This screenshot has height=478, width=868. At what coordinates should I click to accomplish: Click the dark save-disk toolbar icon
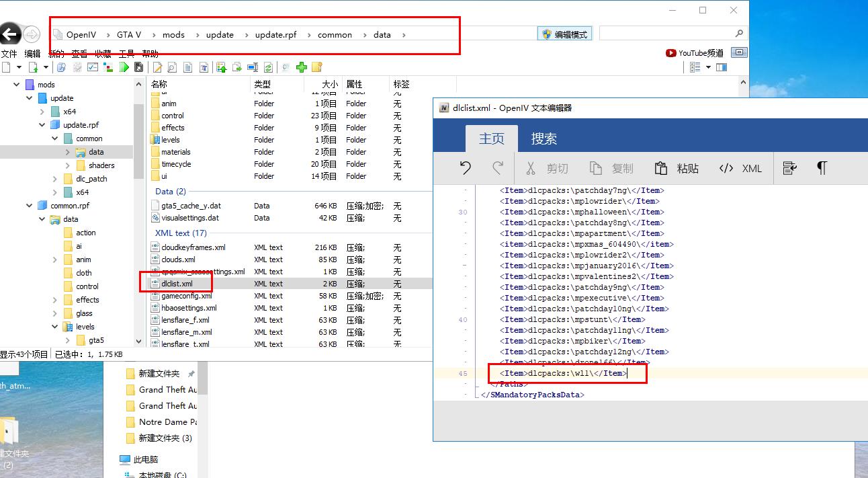pyautogui.click(x=138, y=67)
